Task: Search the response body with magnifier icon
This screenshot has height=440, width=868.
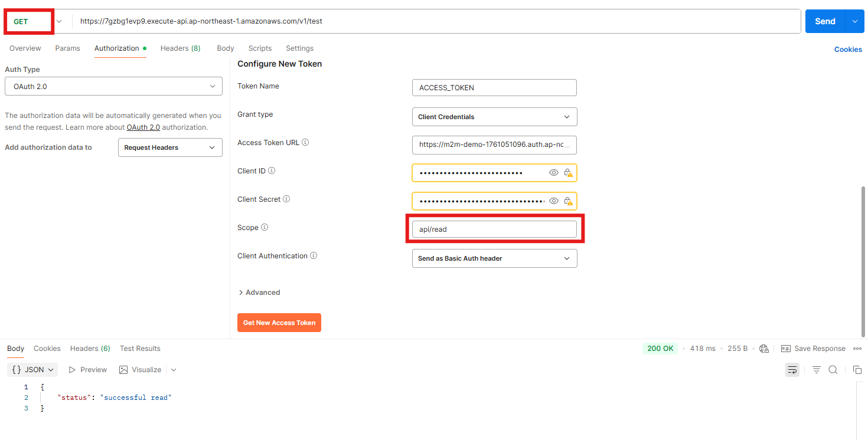Action: 833,370
